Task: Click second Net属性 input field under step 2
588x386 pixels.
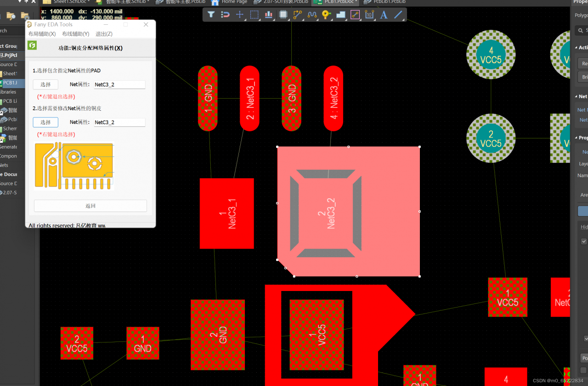Action: point(119,122)
